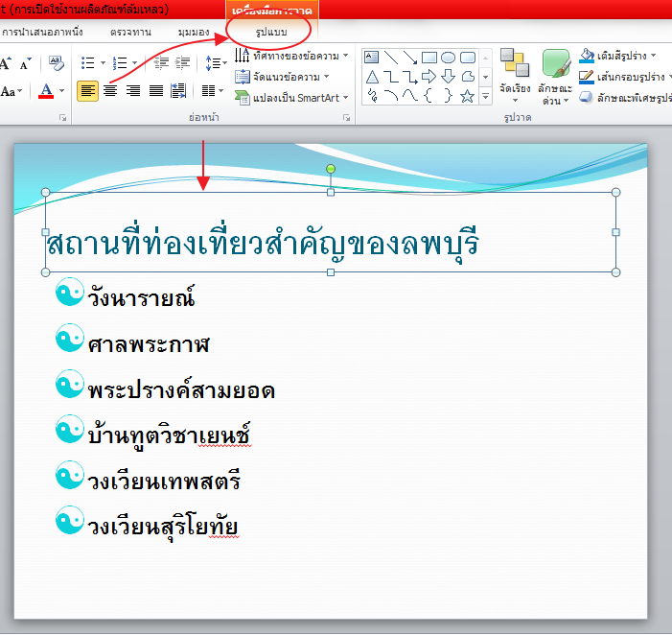Open the font color dropdown arrow
Screen dimensions: 672x635
tap(61, 91)
